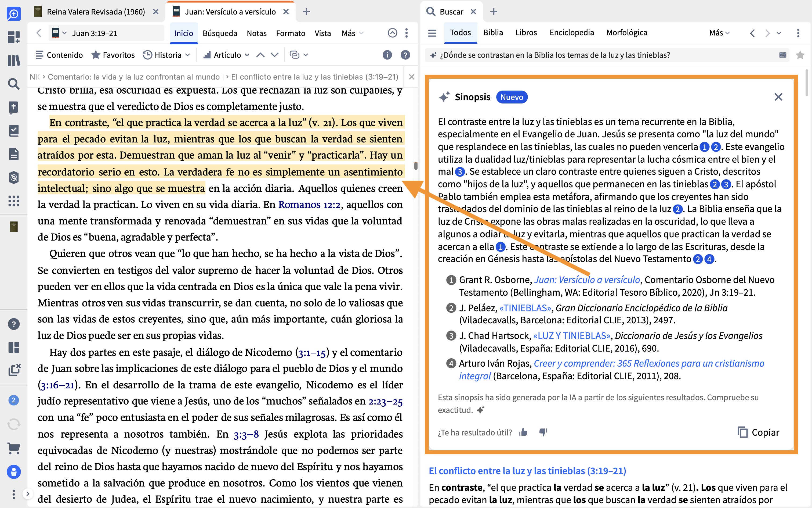Open the dashboard layout icon in sidebar
The width and height of the screenshot is (812, 508).
point(14,37)
